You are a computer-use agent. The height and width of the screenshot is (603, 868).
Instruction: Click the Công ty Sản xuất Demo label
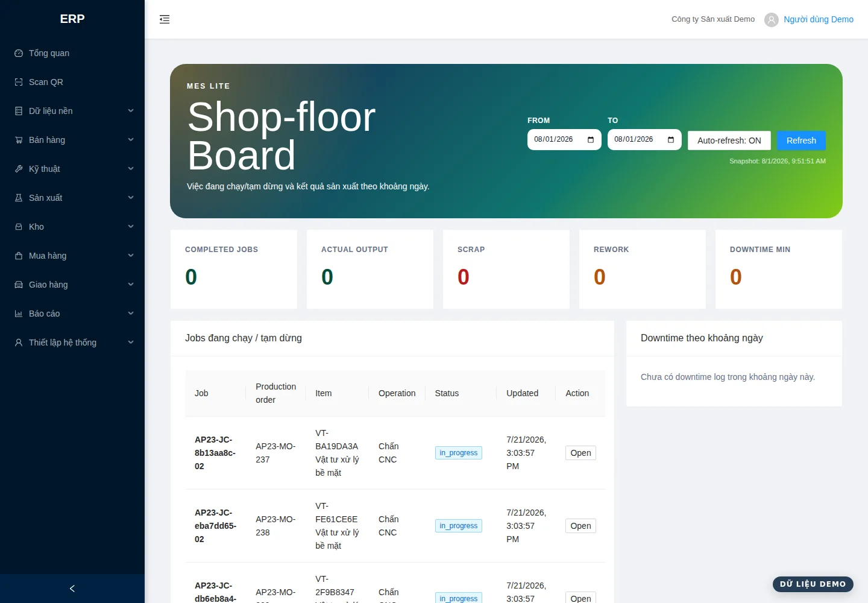click(713, 19)
